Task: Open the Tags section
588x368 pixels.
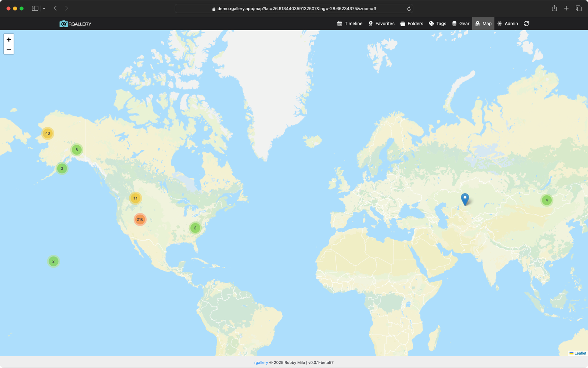Action: click(x=437, y=24)
